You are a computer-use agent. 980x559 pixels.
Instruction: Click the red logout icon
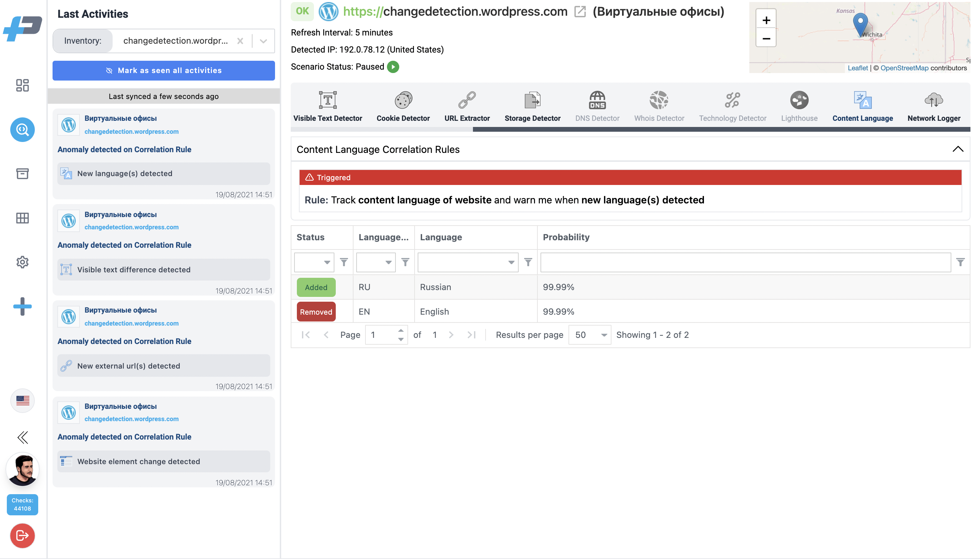(22, 535)
